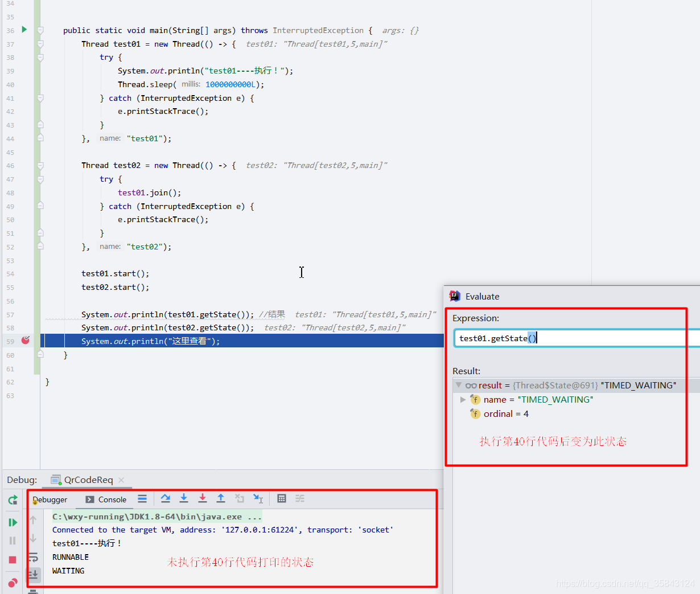Image resolution: width=700 pixels, height=594 pixels.
Task: Click the Step Into debugger icon
Action: 184,498
